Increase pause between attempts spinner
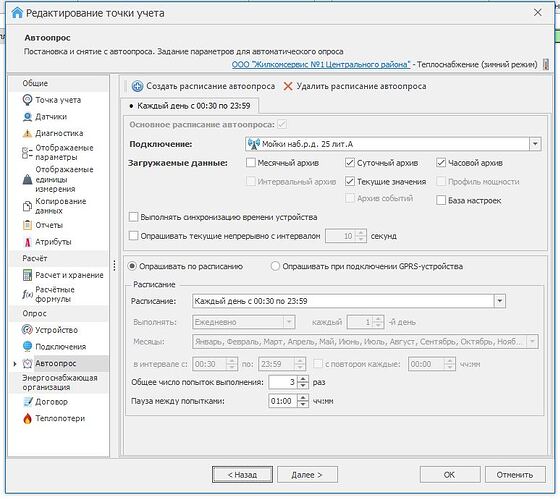 (x=303, y=398)
